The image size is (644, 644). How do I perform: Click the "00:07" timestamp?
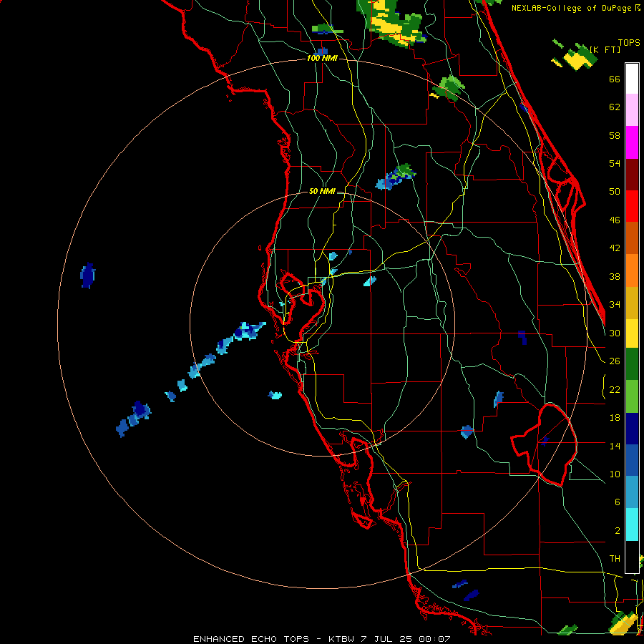(434, 639)
